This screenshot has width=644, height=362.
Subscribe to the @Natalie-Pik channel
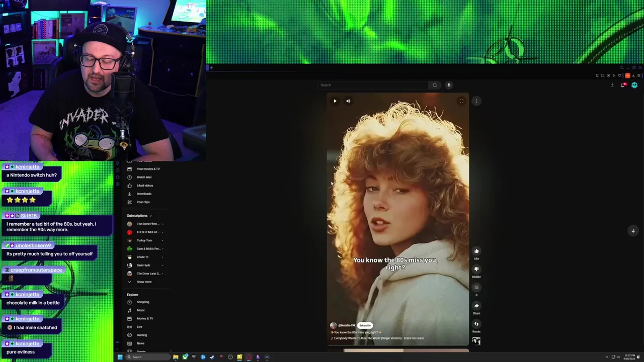point(365,325)
